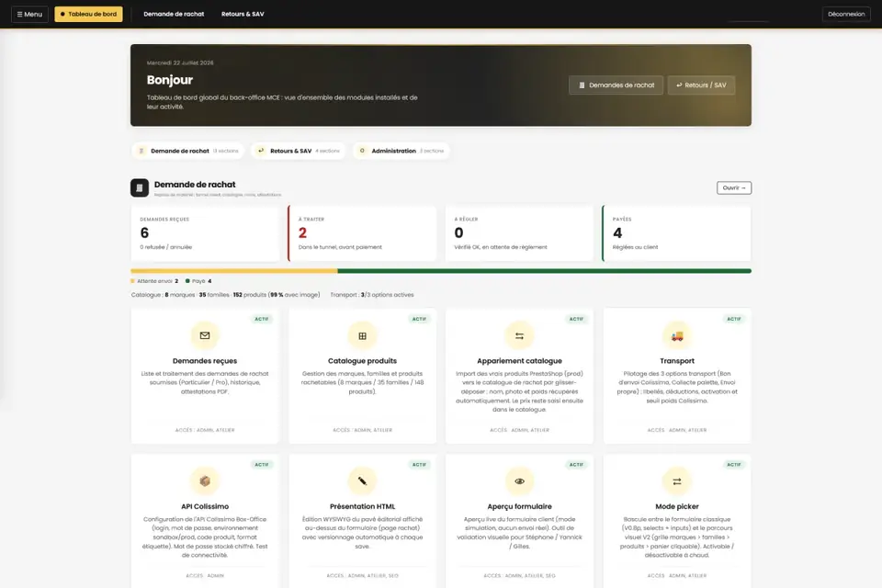Click the Attente envoi legend dot

(132, 281)
